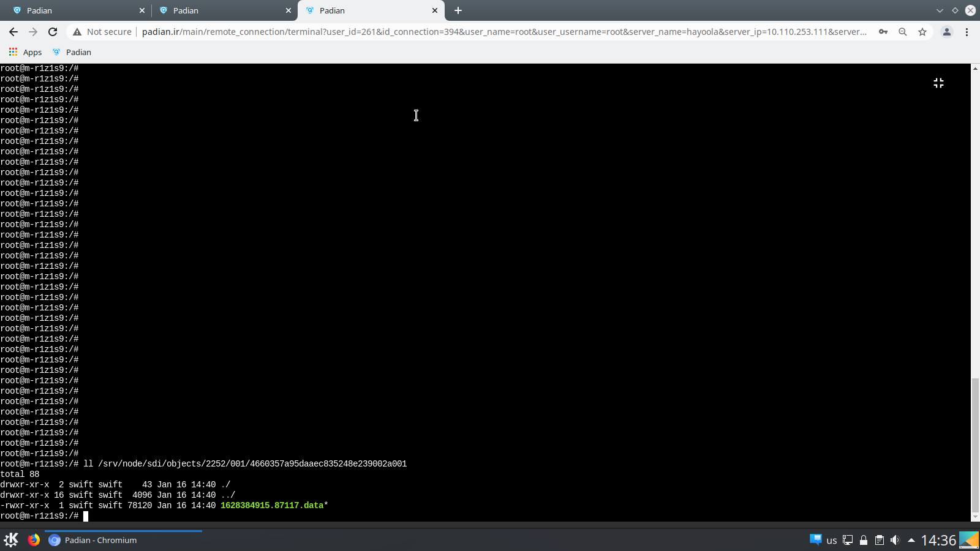The width and height of the screenshot is (980, 551).
Task: Select the active third Padian tab
Action: (x=370, y=10)
